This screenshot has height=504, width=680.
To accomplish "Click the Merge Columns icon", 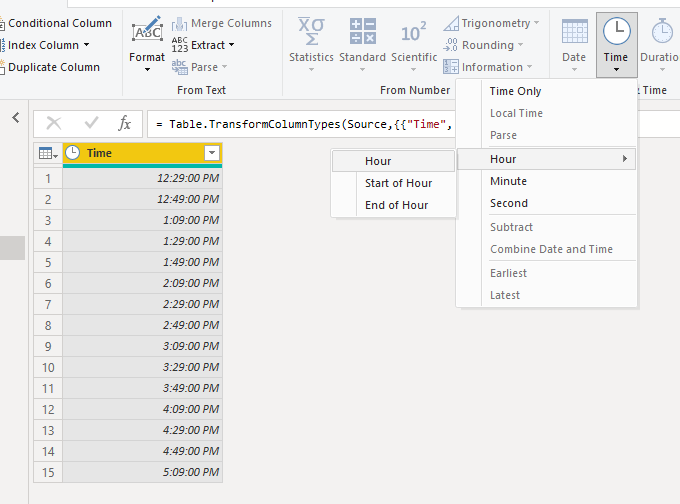I will (x=179, y=23).
